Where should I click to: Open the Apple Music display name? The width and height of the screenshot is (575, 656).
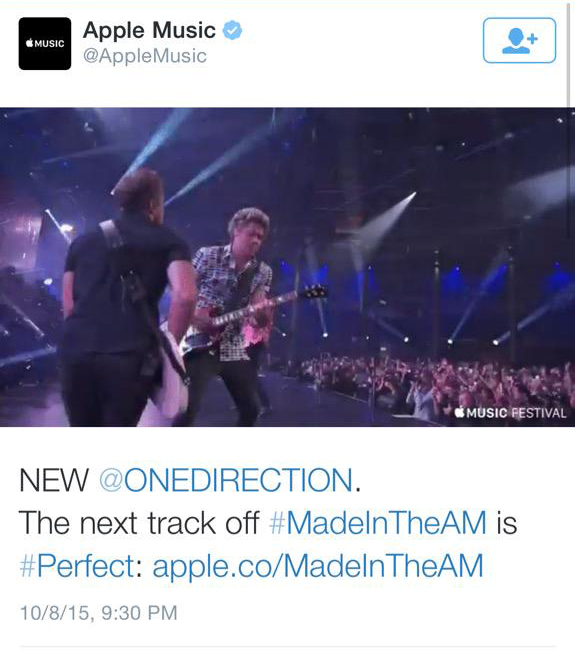149,31
